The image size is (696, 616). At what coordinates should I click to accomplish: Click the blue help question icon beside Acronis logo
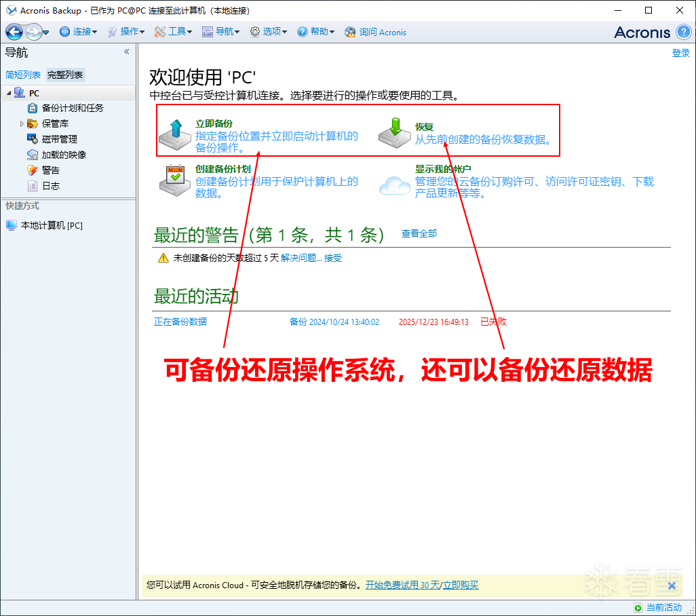(684, 32)
